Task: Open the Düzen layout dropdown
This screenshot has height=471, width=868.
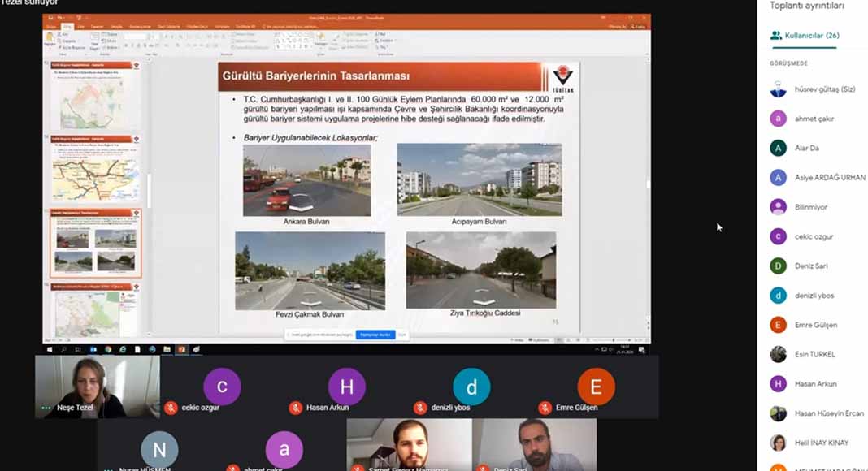Action: (x=109, y=34)
